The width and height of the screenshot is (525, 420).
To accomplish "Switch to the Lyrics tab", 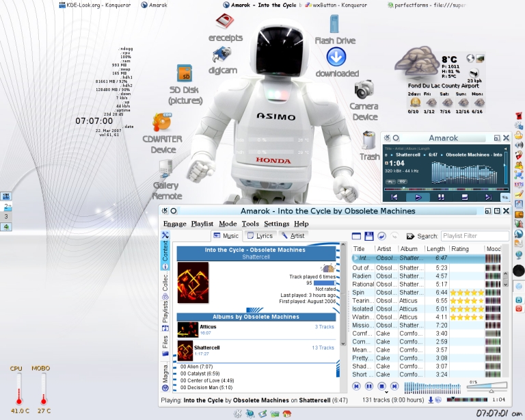I will (x=260, y=236).
